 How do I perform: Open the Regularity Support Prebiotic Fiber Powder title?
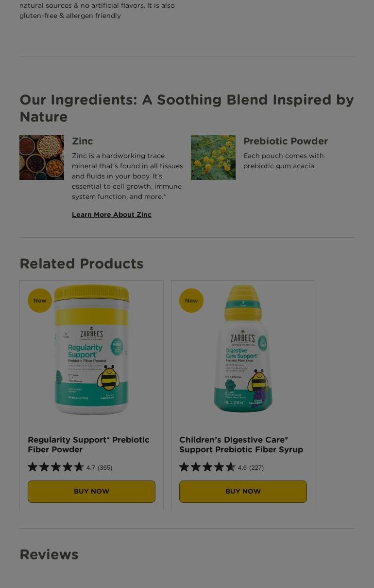(x=88, y=445)
